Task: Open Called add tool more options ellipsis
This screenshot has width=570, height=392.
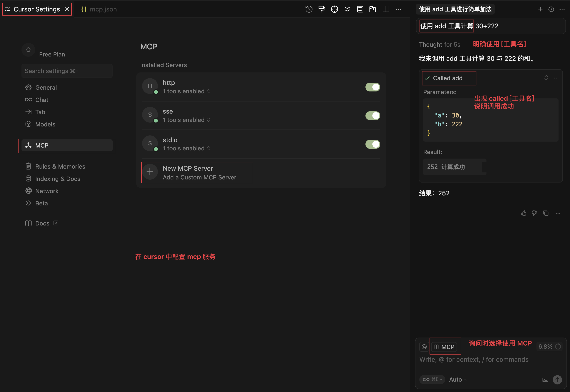Action: tap(555, 78)
